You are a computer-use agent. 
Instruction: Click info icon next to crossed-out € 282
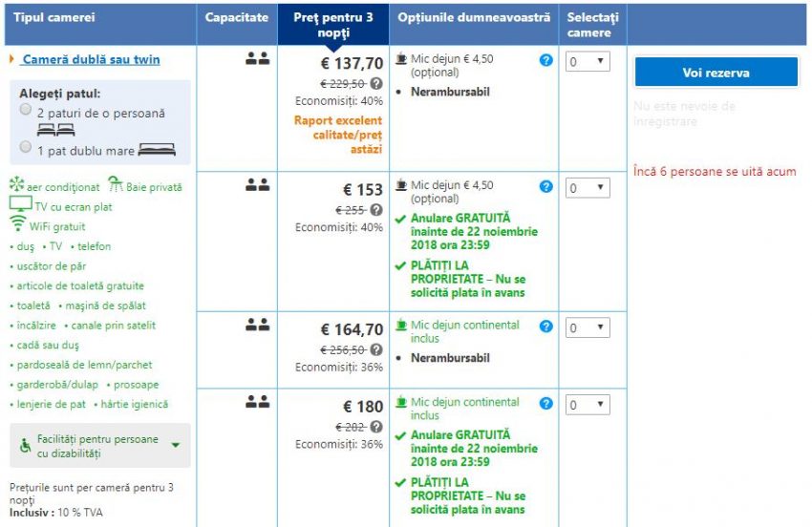(376, 427)
